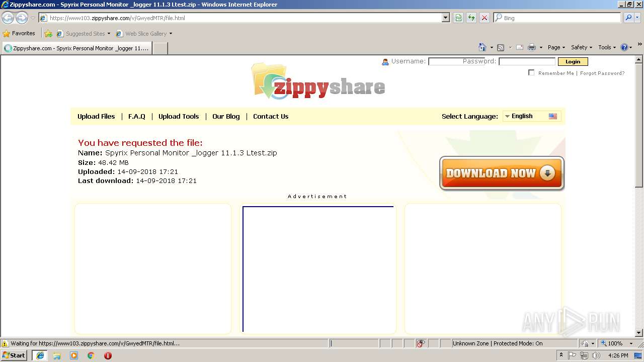Click the vertical scrollbar up arrow
Image resolution: width=644 pixels, height=362 pixels.
coord(639,59)
